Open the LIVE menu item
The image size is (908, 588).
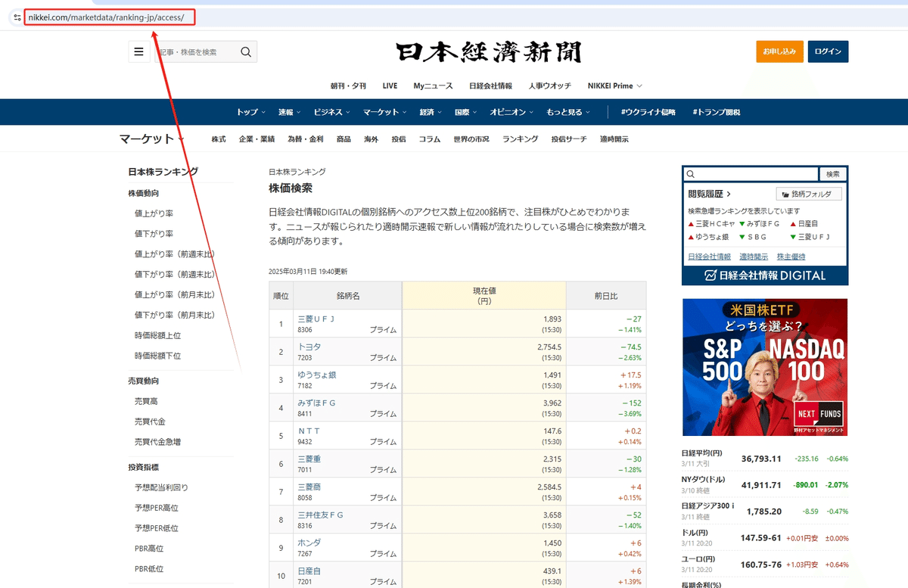click(x=390, y=86)
